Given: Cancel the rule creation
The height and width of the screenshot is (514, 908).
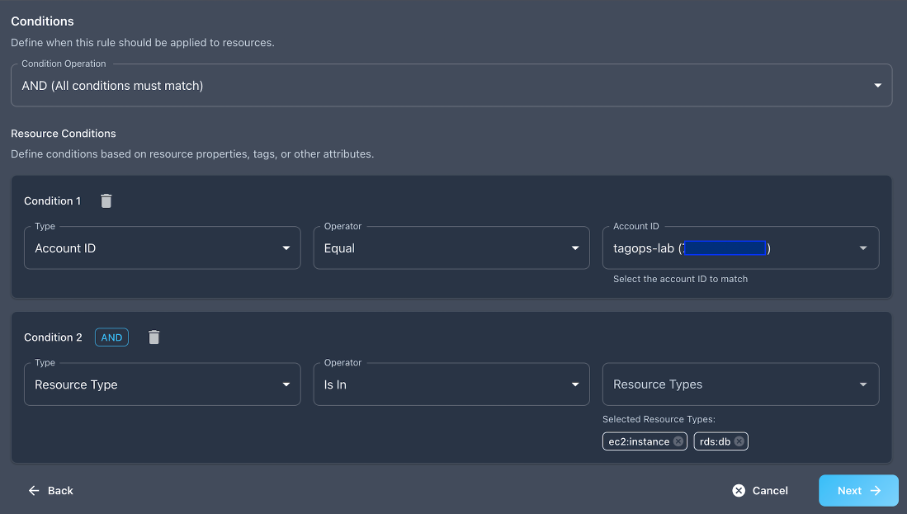Looking at the screenshot, I should [x=760, y=490].
